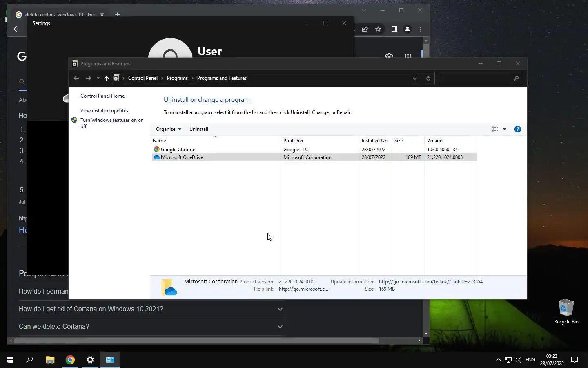The width and height of the screenshot is (588, 368).
Task: Expand How do I get rid of Cortana question
Action: click(151, 309)
